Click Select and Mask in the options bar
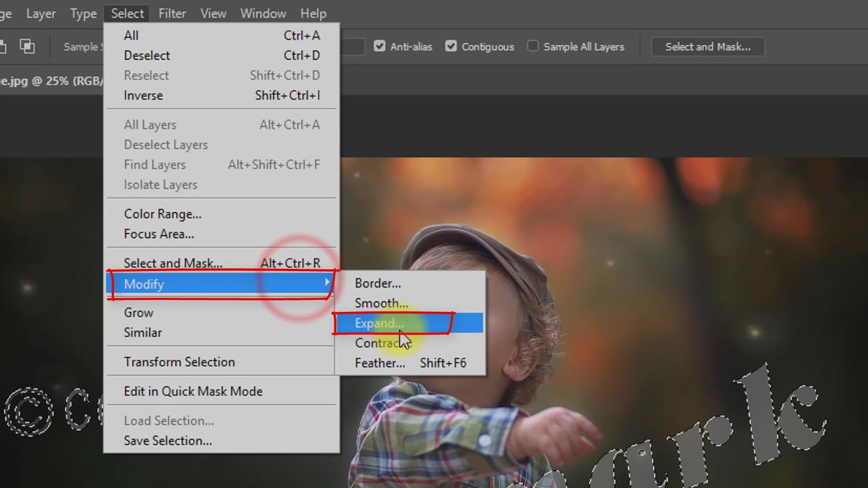 click(707, 47)
